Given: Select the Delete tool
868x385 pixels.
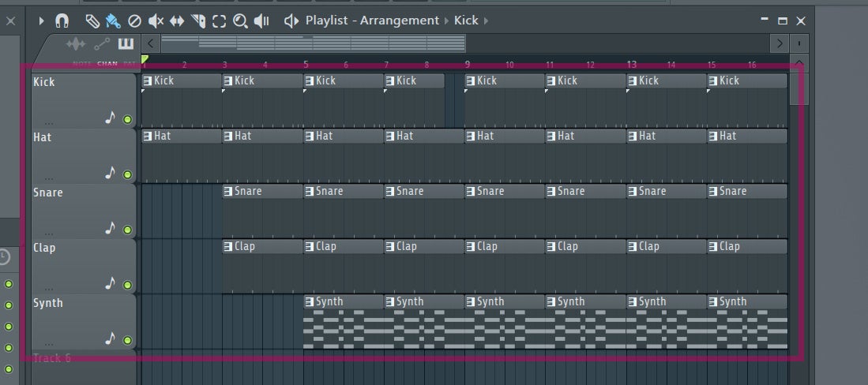Looking at the screenshot, I should 134,21.
